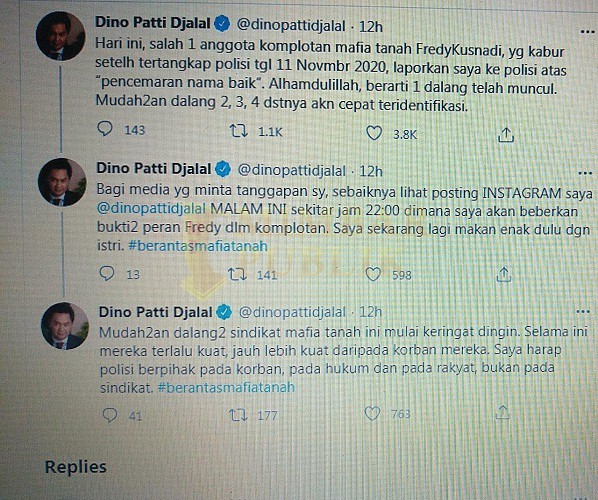Image resolution: width=598 pixels, height=500 pixels.
Task: Open #berantasmafiatanah hashtag in third tweet
Action: (226, 387)
